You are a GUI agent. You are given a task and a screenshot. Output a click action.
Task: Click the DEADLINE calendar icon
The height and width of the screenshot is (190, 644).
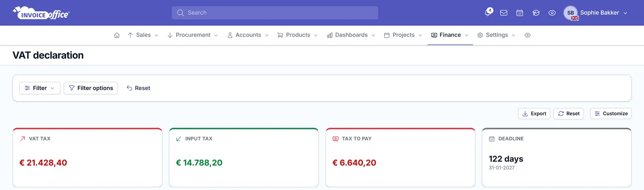click(492, 138)
